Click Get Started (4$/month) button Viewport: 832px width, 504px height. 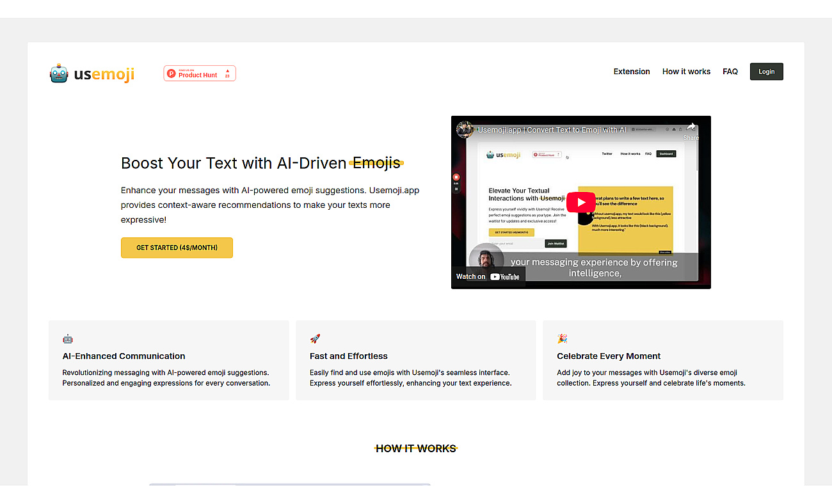(177, 248)
